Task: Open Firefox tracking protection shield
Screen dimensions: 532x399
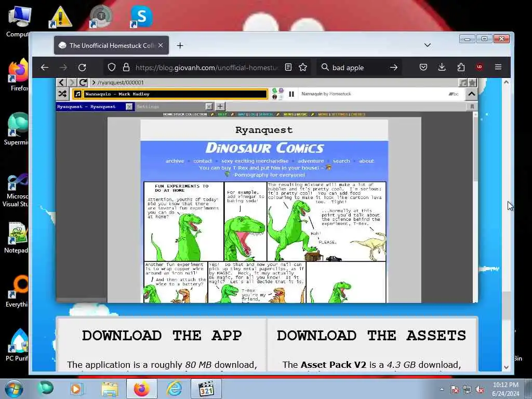Action: pyautogui.click(x=112, y=67)
